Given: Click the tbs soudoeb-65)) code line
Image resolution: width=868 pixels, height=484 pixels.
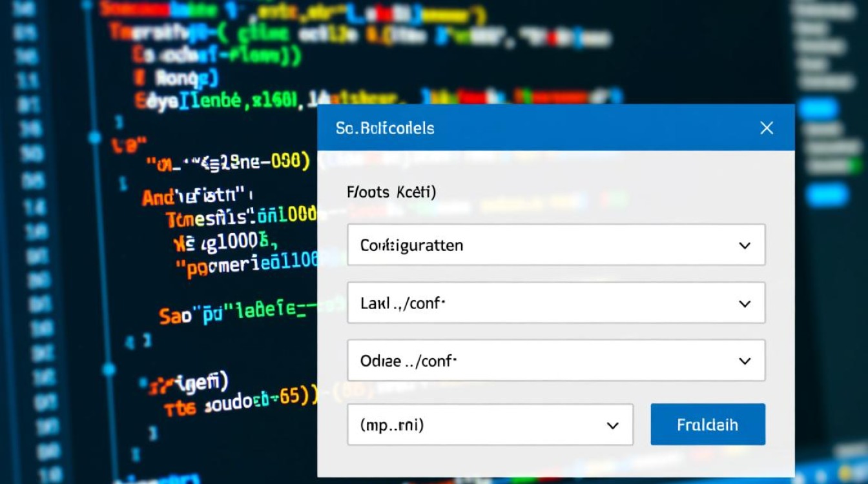Looking at the screenshot, I should (x=239, y=403).
